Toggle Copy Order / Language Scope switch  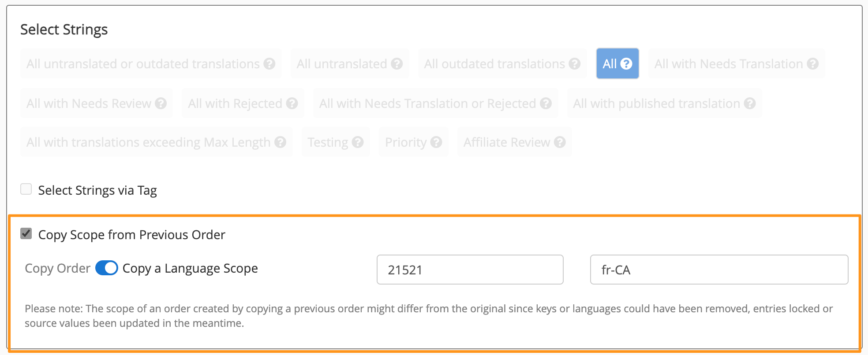pyautogui.click(x=107, y=268)
